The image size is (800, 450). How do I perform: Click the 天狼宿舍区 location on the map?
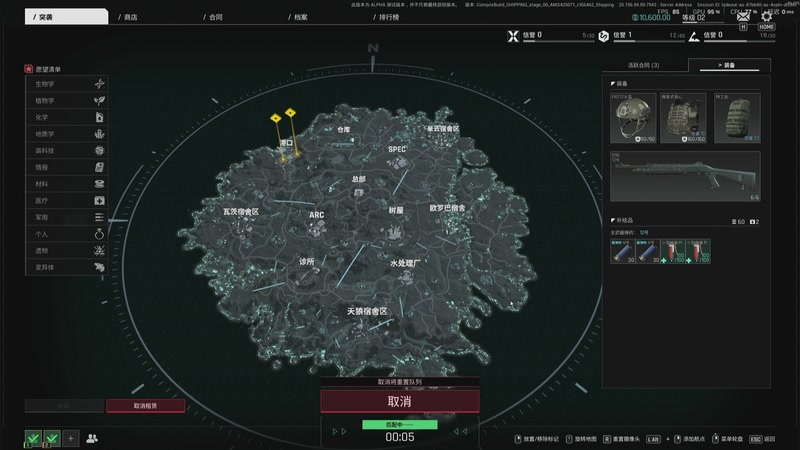click(367, 311)
